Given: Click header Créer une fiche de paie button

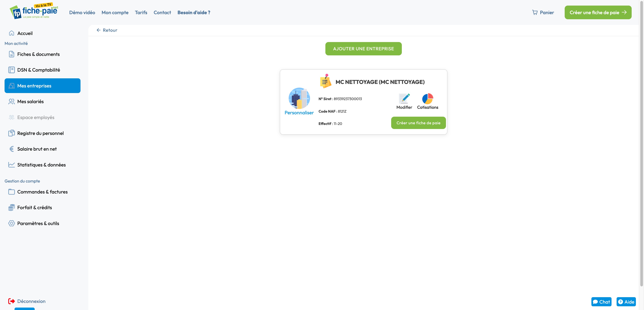Looking at the screenshot, I should [x=598, y=12].
